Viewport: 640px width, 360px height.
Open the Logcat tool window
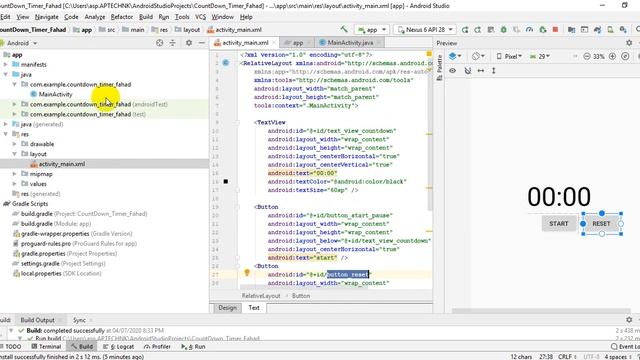tap(118, 347)
